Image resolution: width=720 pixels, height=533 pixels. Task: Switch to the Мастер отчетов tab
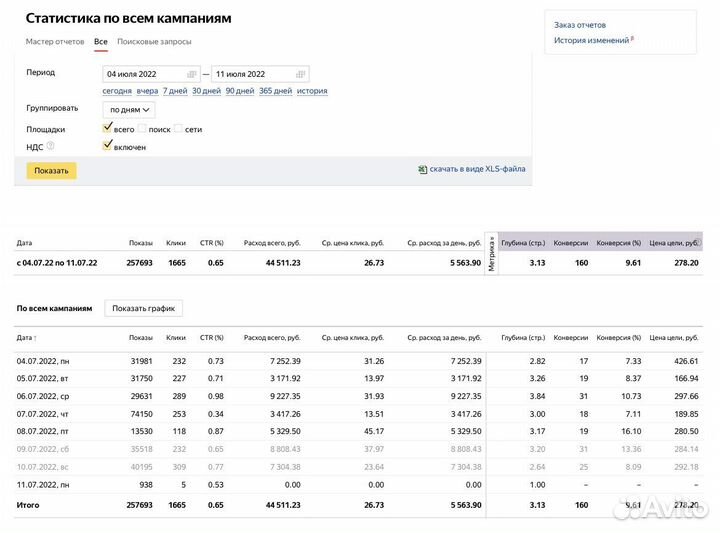point(55,42)
